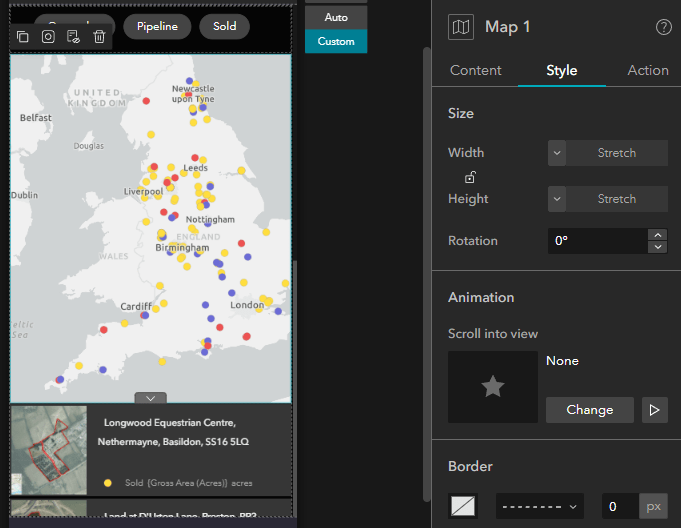Click the camera-style icon in widget toolbar
The image size is (681, 528).
pos(48,37)
